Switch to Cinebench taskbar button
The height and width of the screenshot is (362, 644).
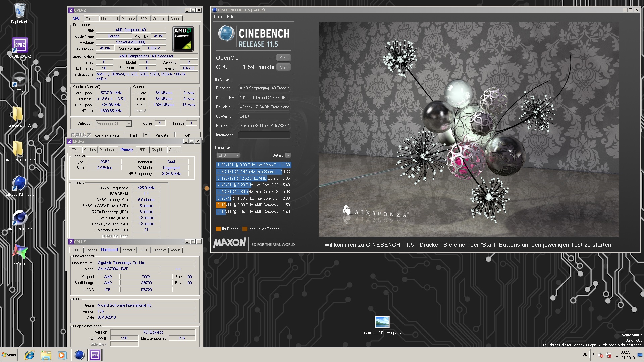(x=79, y=355)
